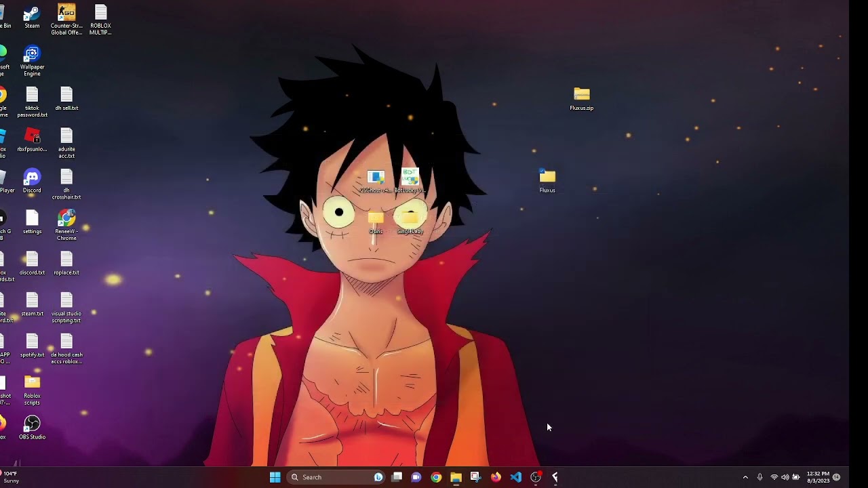868x488 pixels.
Task: Select the adurite acc.txt file
Action: (66, 144)
